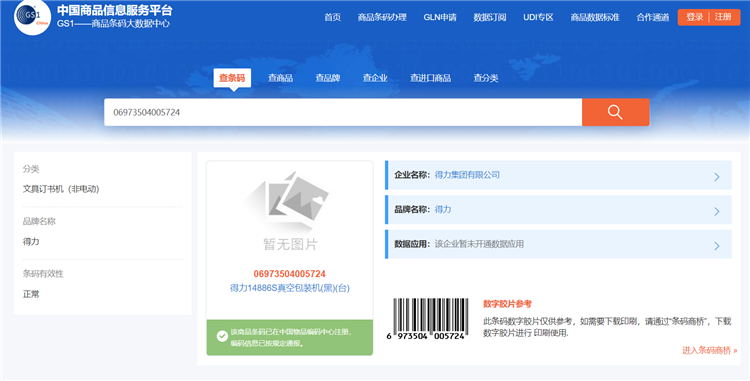Switch to the 查企业 tab
Viewport: 750px width, 381px height.
375,78
